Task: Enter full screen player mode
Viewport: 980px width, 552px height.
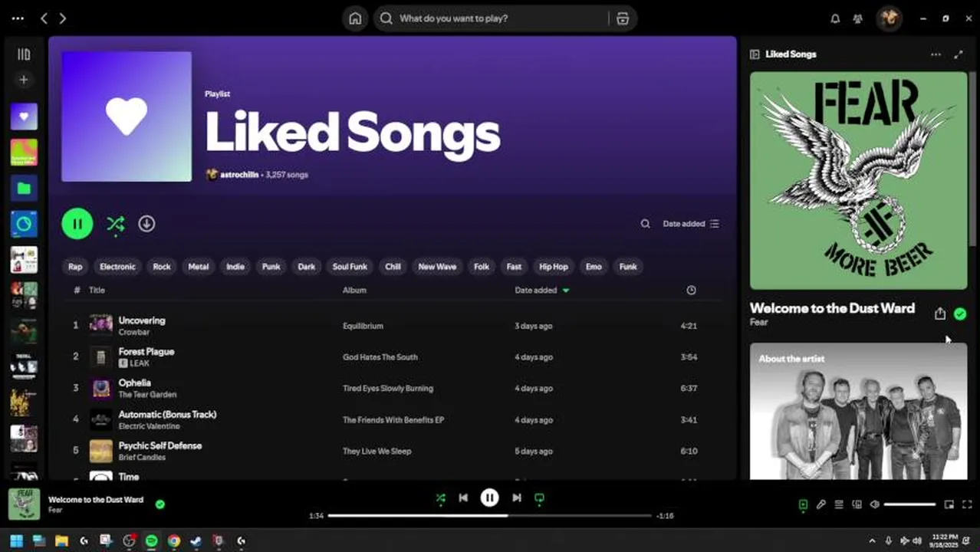Action: pyautogui.click(x=967, y=504)
